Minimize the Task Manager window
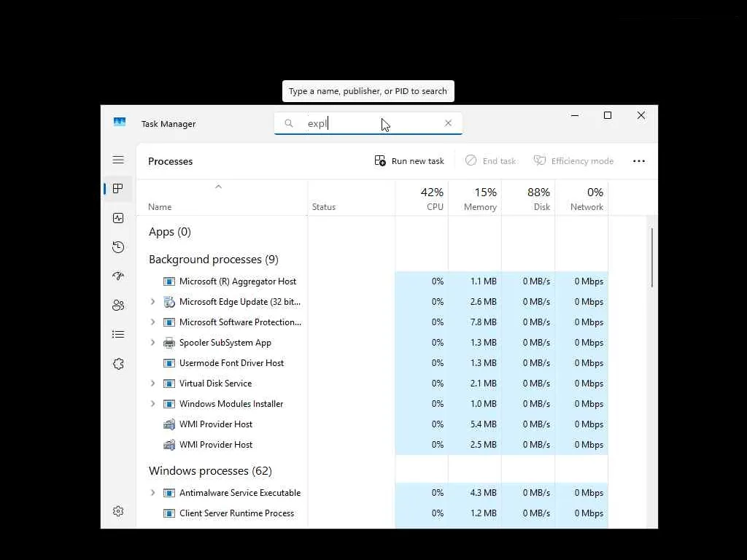Image resolution: width=747 pixels, height=560 pixels. click(575, 115)
